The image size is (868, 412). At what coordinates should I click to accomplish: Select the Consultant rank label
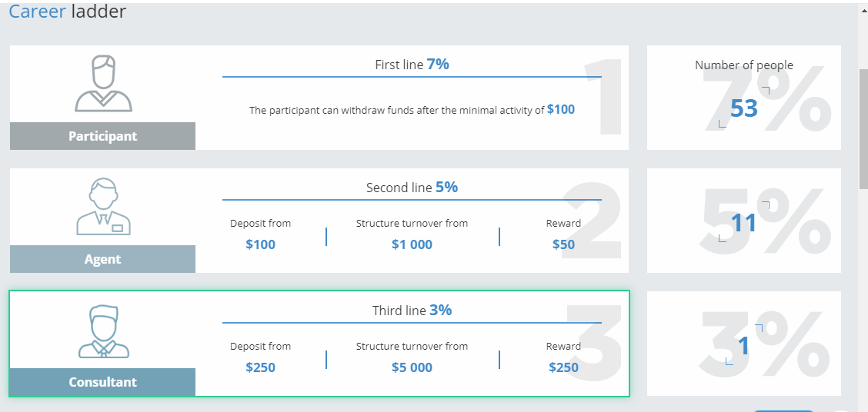[102, 382]
